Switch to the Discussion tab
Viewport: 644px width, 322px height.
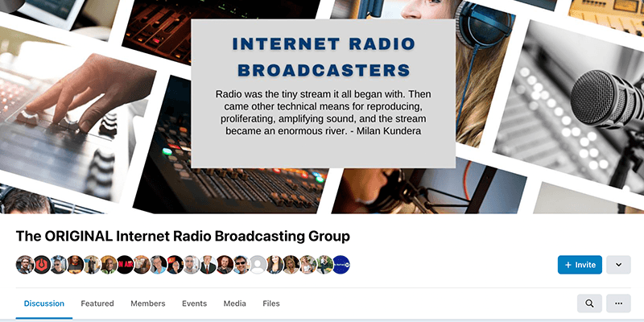[44, 303]
